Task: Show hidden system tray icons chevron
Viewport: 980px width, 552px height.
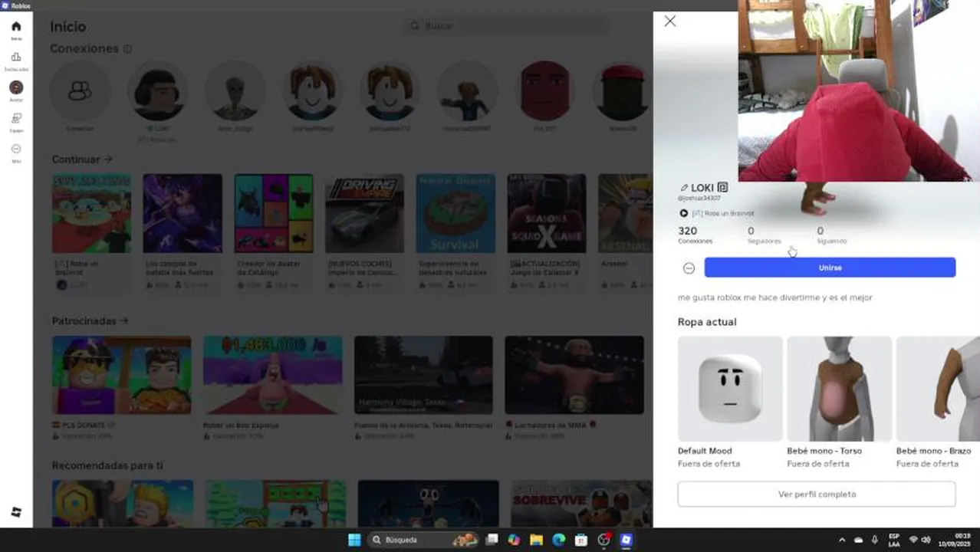Action: (842, 540)
